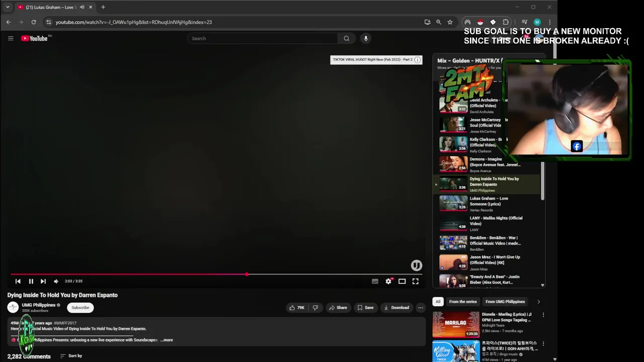
Task: Open the browser zoom indicator
Action: click(439, 22)
